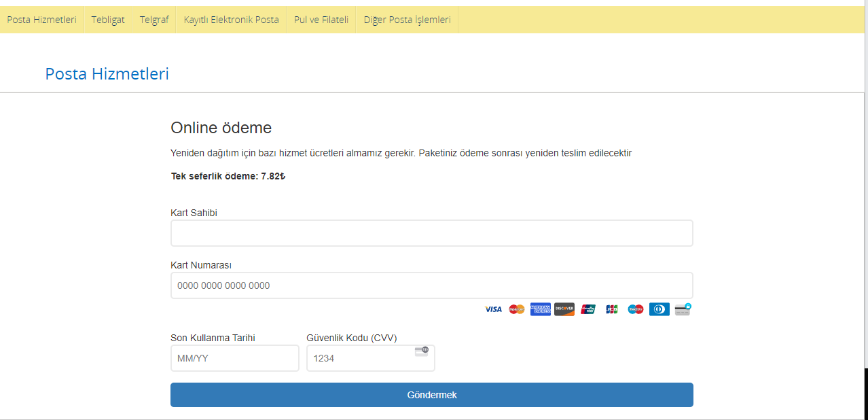The image size is (868, 420).
Task: Click the American Express logo
Action: pos(541,309)
